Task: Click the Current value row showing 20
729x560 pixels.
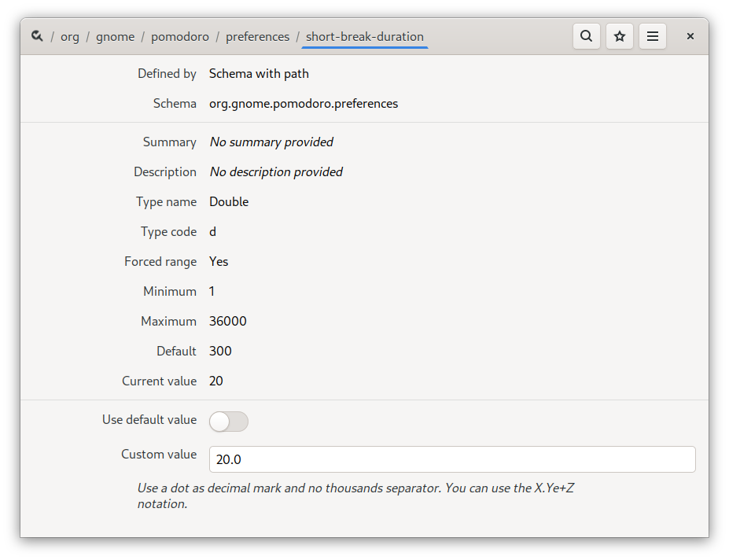Action: click(216, 381)
